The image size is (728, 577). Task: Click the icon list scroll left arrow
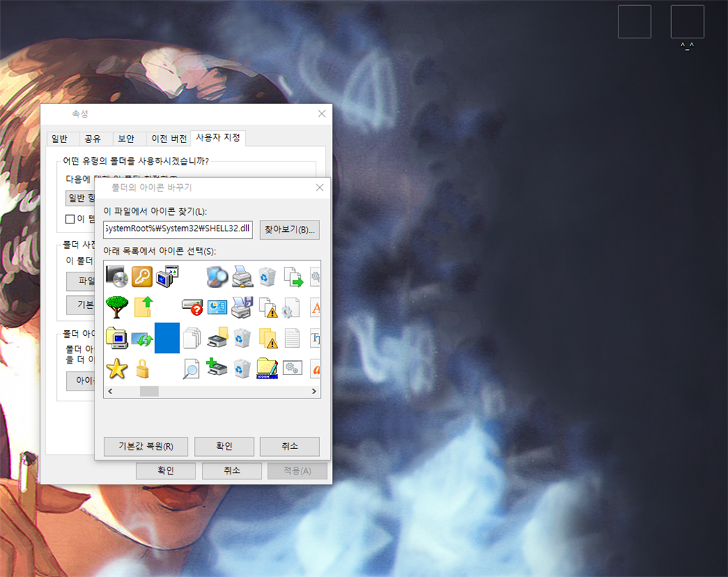point(110,391)
